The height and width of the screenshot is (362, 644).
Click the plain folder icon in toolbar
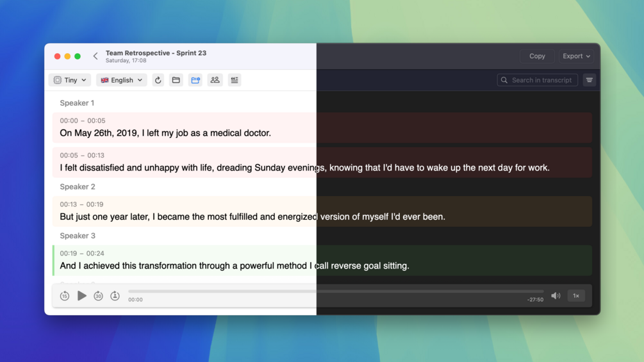point(176,80)
